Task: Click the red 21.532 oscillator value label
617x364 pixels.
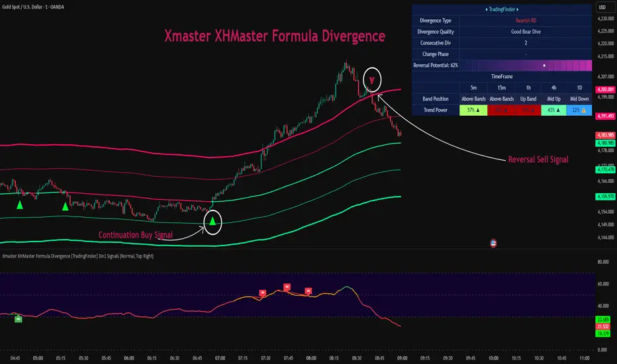Action: [603, 326]
